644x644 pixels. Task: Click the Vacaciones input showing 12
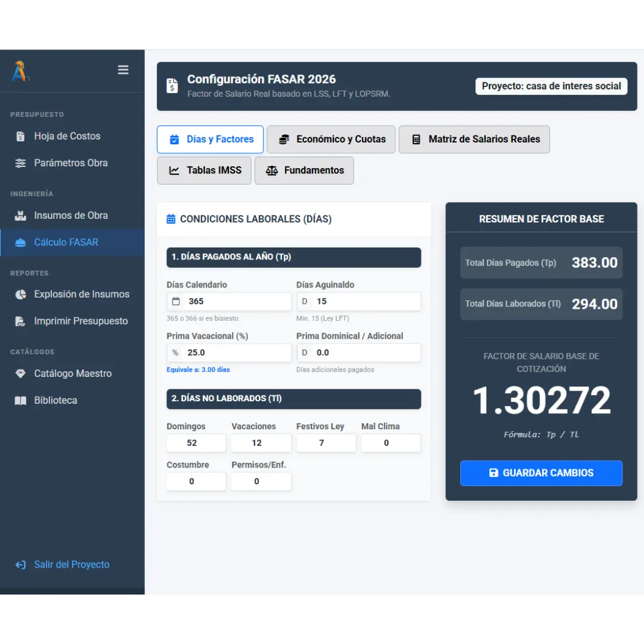pos(261,443)
